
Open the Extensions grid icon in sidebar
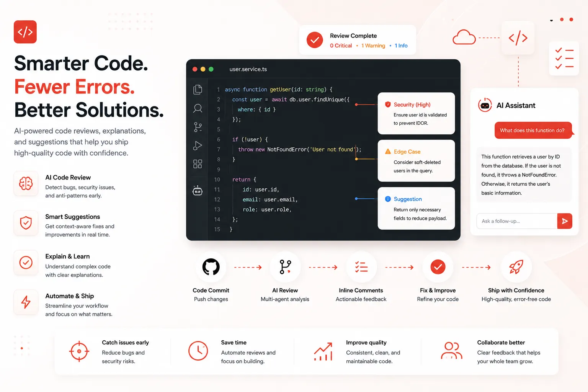[x=198, y=164]
